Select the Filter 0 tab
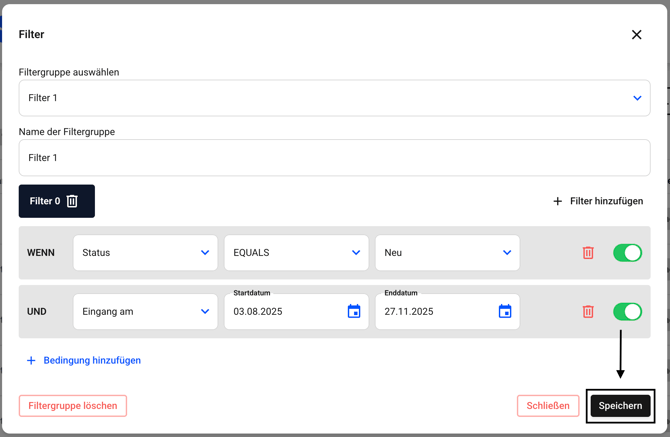Screen dimensions: 670x437 (45, 201)
